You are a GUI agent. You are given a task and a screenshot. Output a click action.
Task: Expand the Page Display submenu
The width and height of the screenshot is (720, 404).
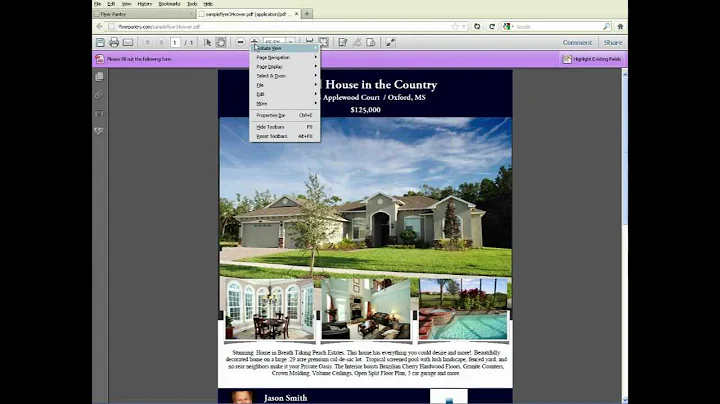click(x=285, y=67)
